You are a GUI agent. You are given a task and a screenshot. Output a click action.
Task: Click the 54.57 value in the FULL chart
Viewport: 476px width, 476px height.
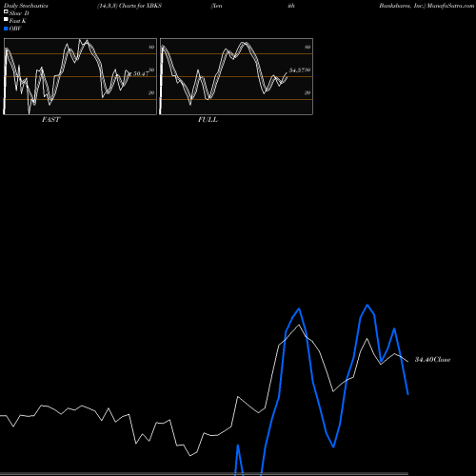pos(297,70)
